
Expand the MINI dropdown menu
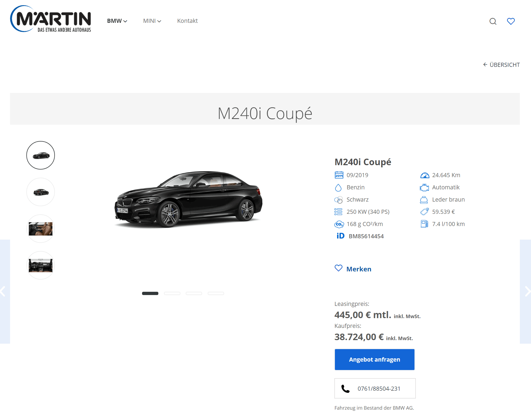point(152,21)
